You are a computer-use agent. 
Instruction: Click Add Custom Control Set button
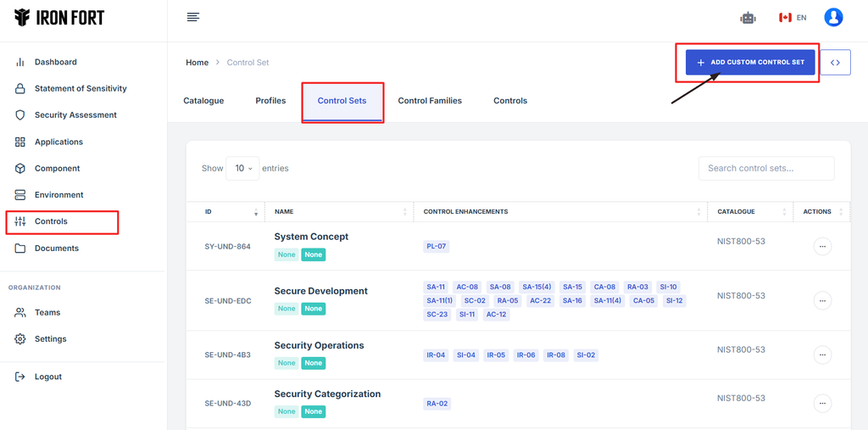pos(750,62)
